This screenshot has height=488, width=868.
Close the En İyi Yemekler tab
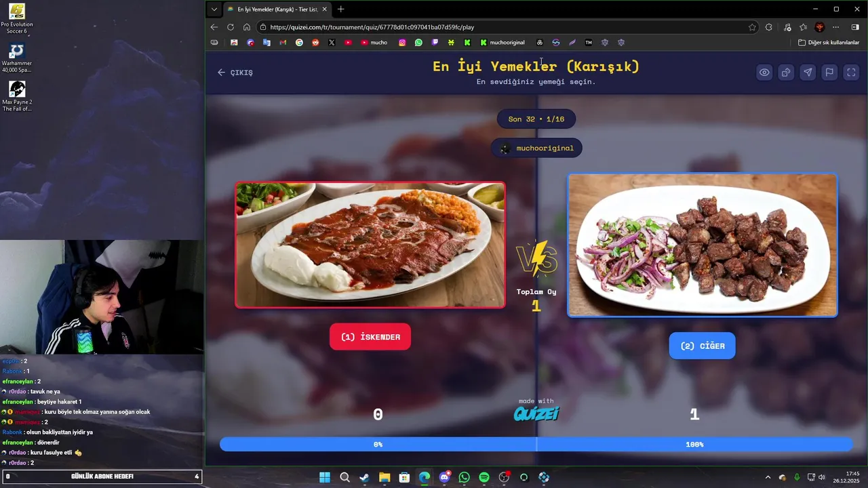[324, 9]
